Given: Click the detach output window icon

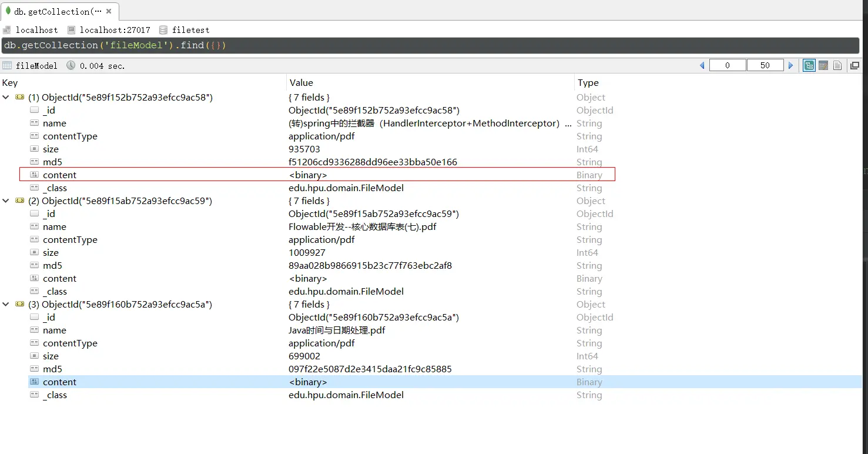Looking at the screenshot, I should point(854,65).
